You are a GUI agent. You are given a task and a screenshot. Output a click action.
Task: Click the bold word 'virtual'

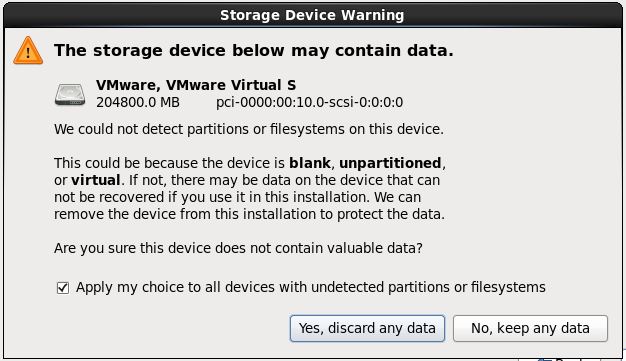pos(95,180)
